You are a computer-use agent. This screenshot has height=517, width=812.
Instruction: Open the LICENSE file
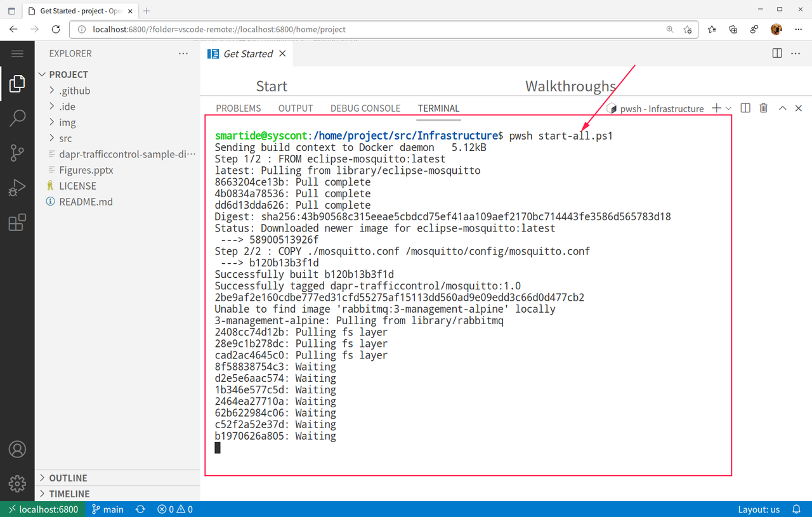pos(117,186)
